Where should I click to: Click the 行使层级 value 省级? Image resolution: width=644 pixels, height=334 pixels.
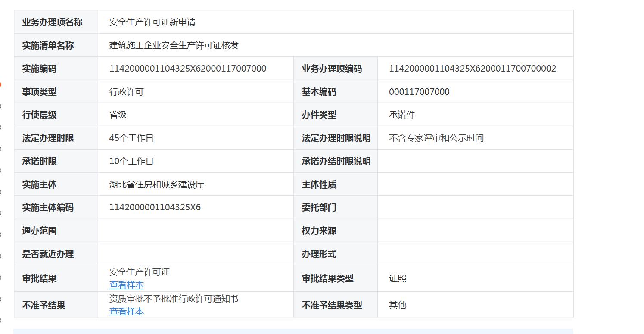point(118,115)
